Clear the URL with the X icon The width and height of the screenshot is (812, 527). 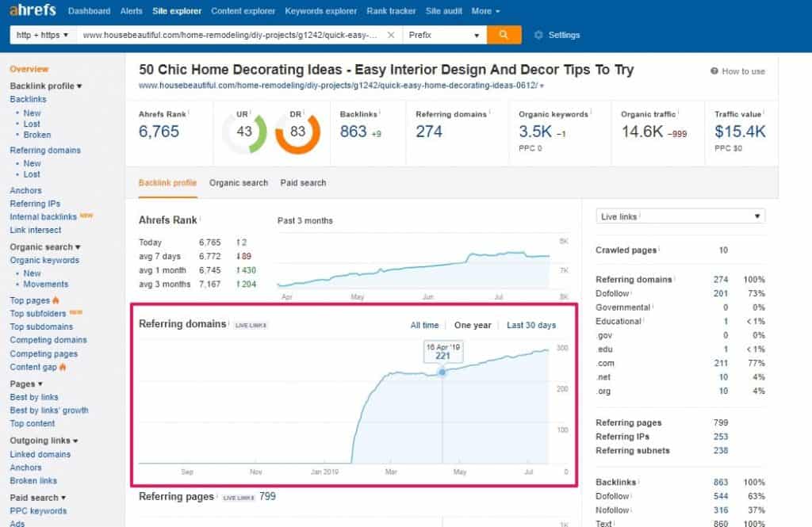click(x=391, y=36)
